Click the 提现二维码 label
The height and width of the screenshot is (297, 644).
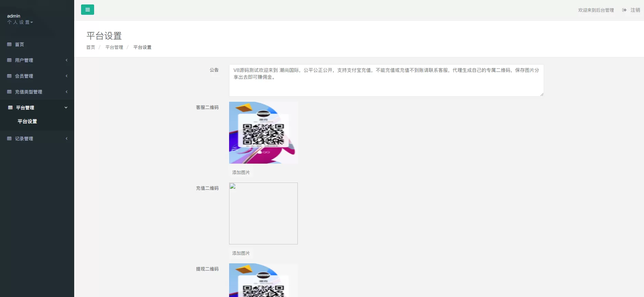(x=207, y=269)
